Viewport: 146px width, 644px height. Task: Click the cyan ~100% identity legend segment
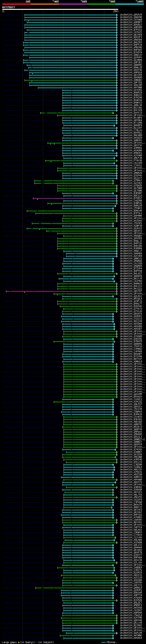(x=130, y=4)
